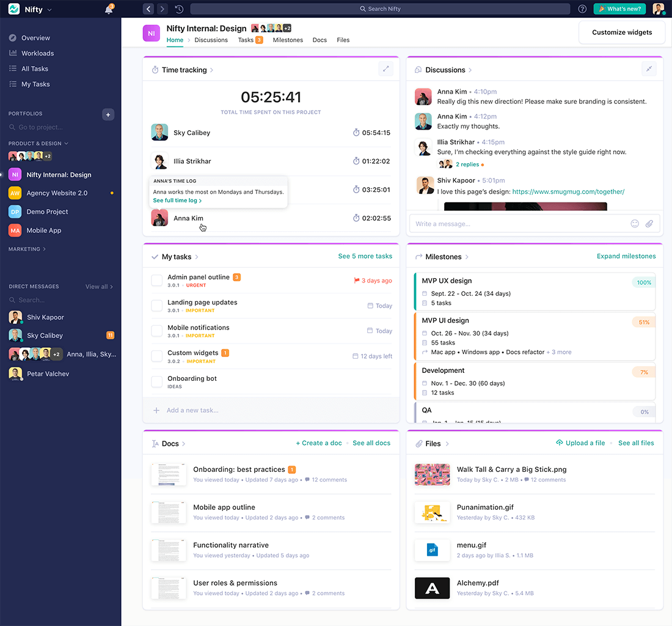672x626 pixels.
Task: Click the Sky Calibey timer icon
Action: click(356, 133)
